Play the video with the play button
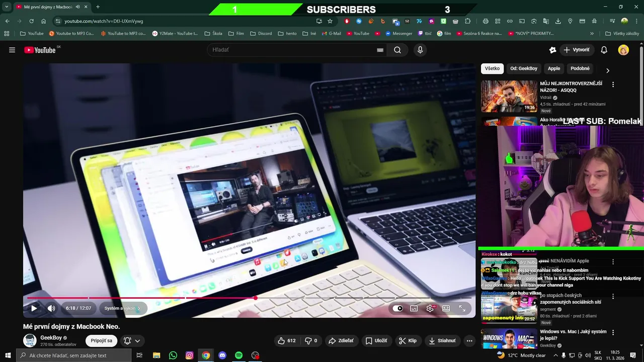Viewport: 644px width, 362px height. pyautogui.click(x=34, y=308)
